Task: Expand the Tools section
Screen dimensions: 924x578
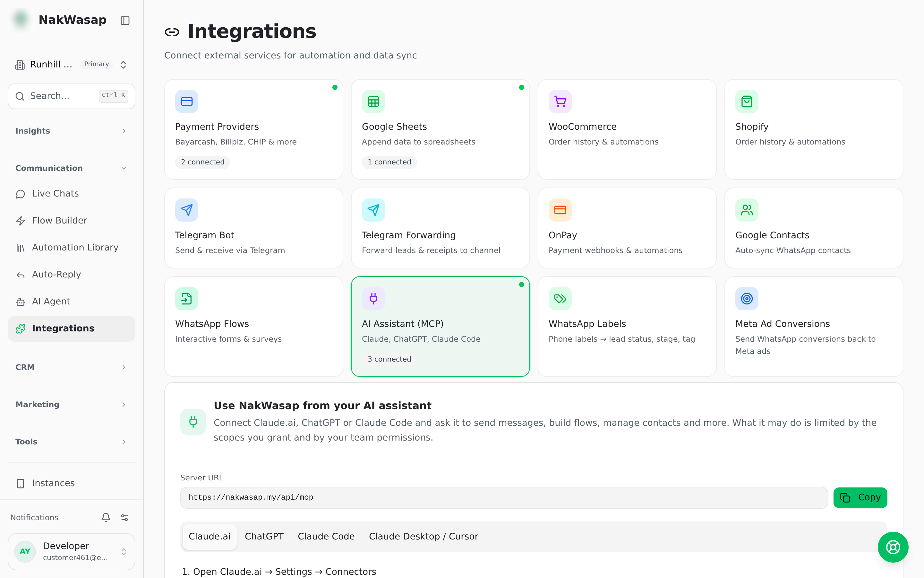Action: [72, 442]
